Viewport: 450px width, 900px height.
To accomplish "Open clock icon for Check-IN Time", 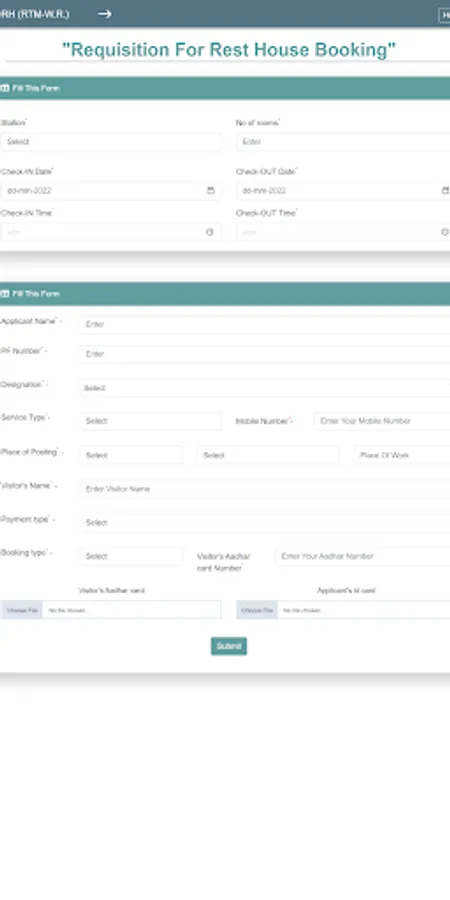I will point(210,232).
